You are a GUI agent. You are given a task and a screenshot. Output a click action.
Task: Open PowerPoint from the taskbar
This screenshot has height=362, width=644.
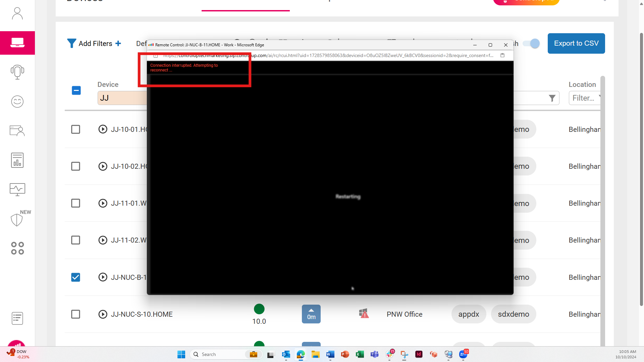(x=345, y=354)
